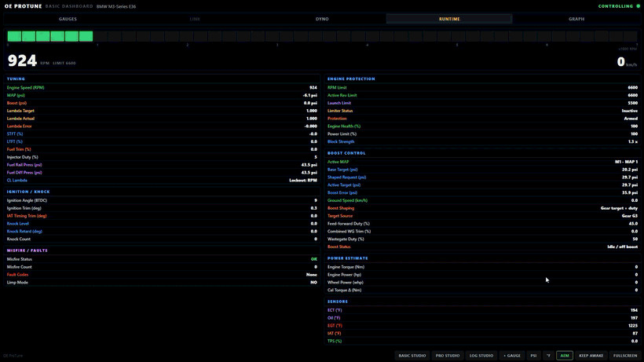This screenshot has width=644, height=362.
Task: Select the Fuel Trim (%) row label
Action: (x=19, y=149)
